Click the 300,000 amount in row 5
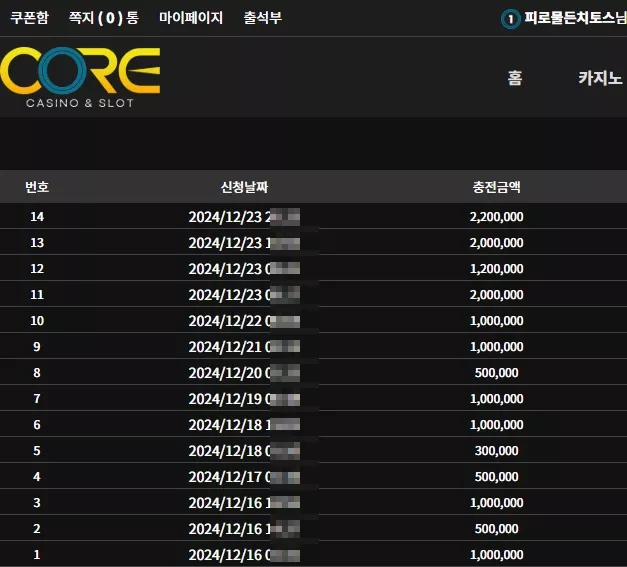Viewport: 627px width, 567px height. pyautogui.click(x=496, y=450)
